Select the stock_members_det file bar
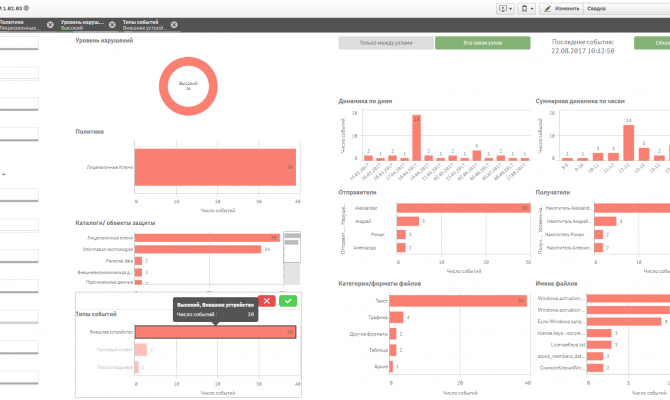 (595, 356)
